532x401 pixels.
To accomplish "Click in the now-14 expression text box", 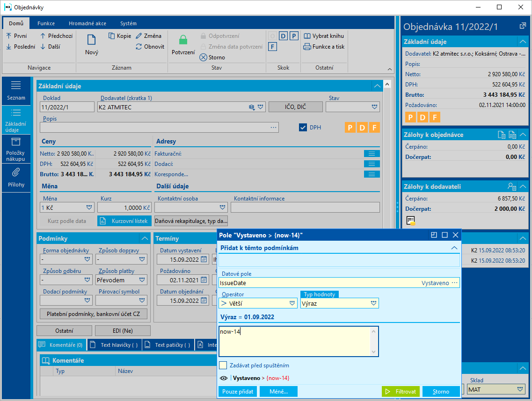I will point(299,341).
